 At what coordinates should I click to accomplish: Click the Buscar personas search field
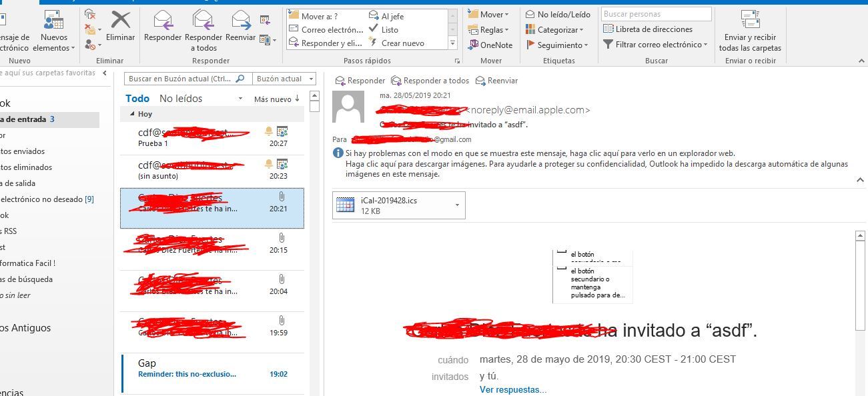pyautogui.click(x=657, y=13)
